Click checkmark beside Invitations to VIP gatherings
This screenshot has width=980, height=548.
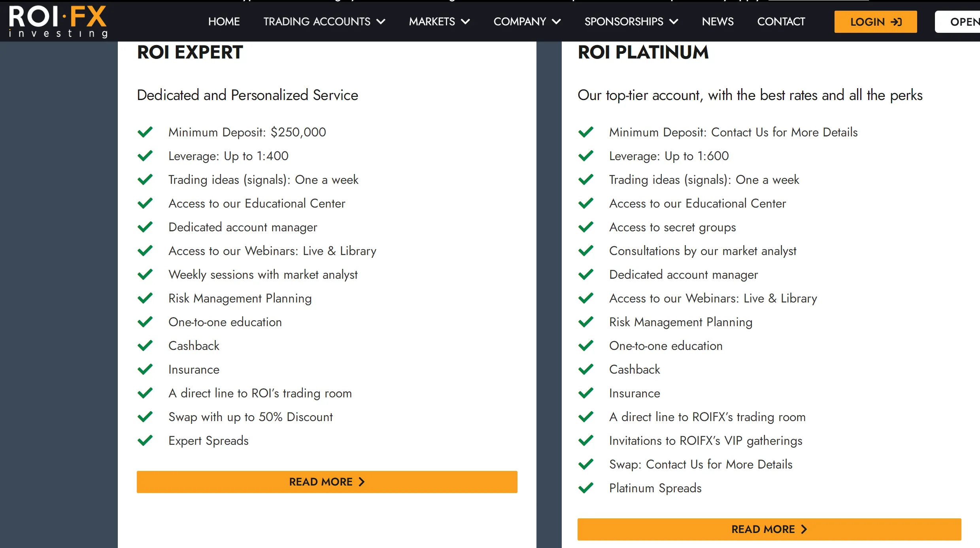pyautogui.click(x=586, y=440)
